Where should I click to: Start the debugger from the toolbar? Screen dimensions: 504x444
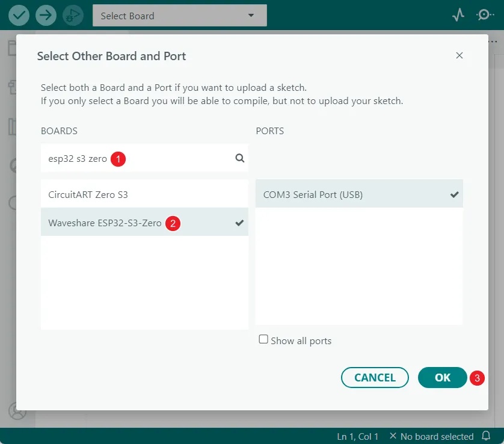[73, 16]
